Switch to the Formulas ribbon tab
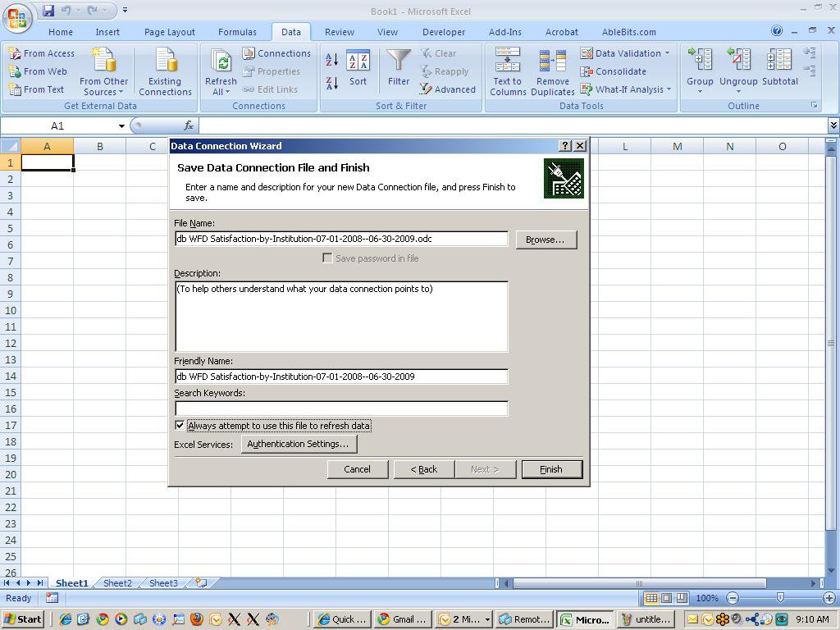Viewport: 840px width, 630px height. [x=237, y=32]
